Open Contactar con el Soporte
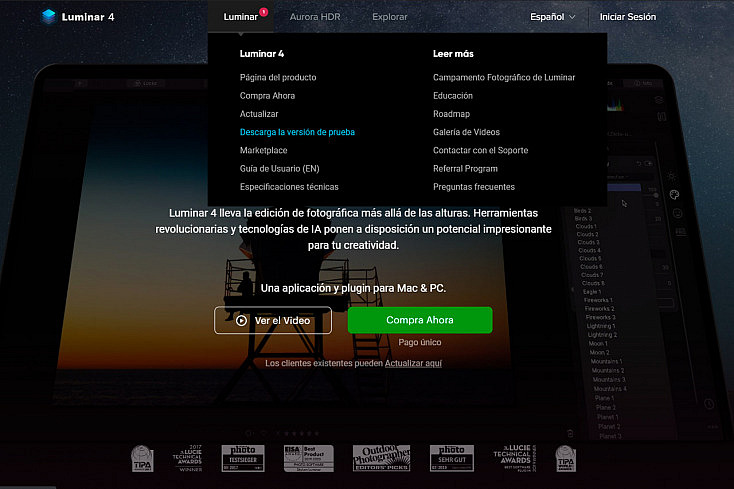This screenshot has width=734, height=489. (480, 150)
